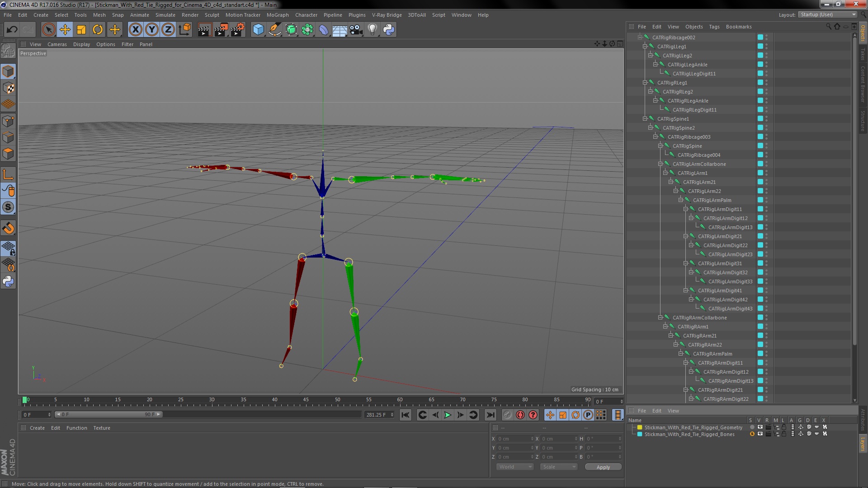The height and width of the screenshot is (488, 868).
Task: Collapse CATRigRArmCollarbone tree node
Action: point(660,317)
